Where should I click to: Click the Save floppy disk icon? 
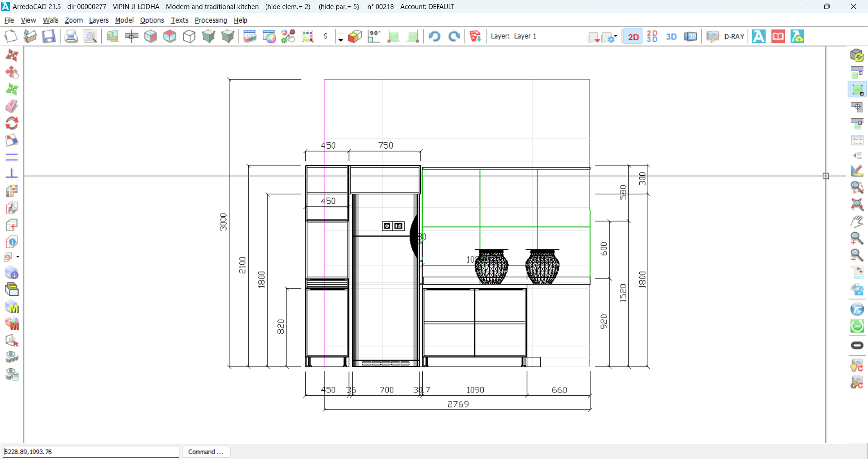[x=49, y=36]
